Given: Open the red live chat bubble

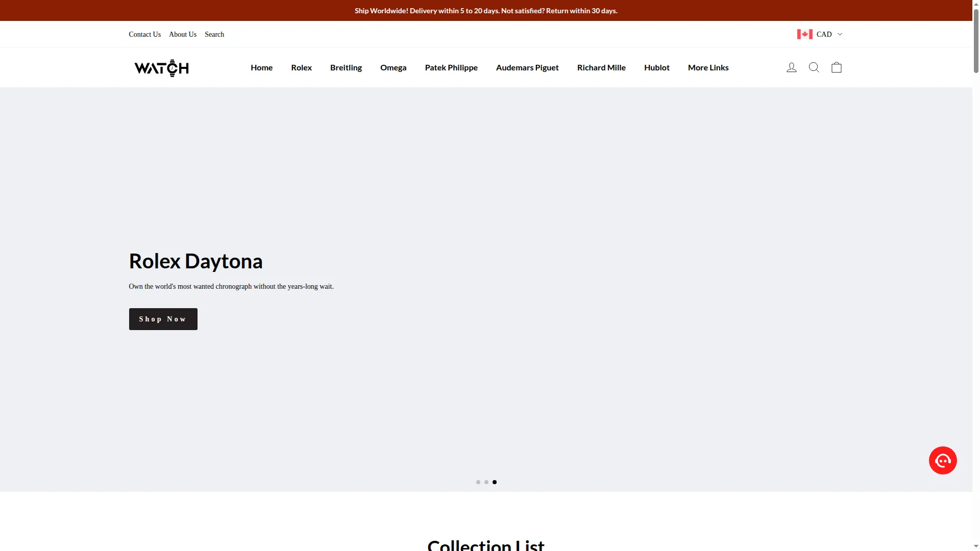Looking at the screenshot, I should [x=943, y=461].
